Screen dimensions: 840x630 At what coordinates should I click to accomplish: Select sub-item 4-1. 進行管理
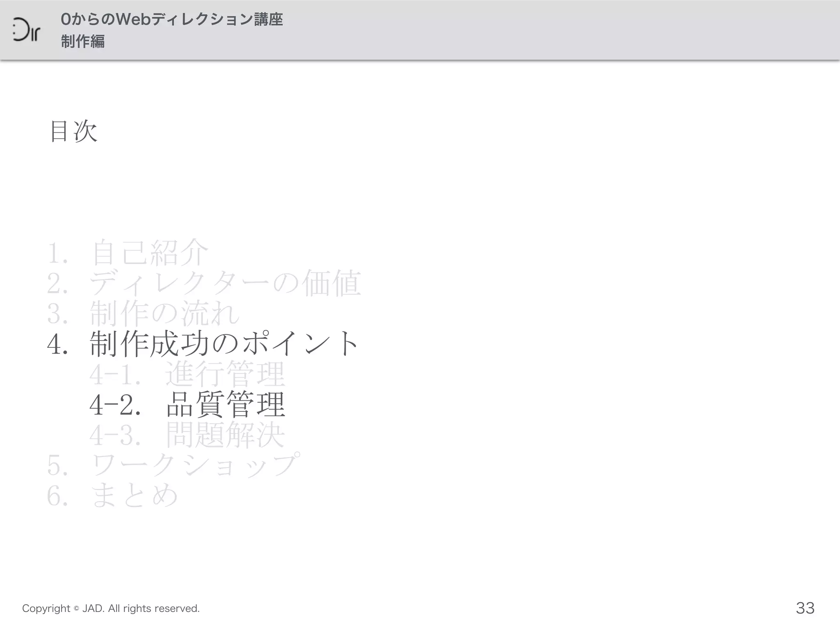(187, 374)
